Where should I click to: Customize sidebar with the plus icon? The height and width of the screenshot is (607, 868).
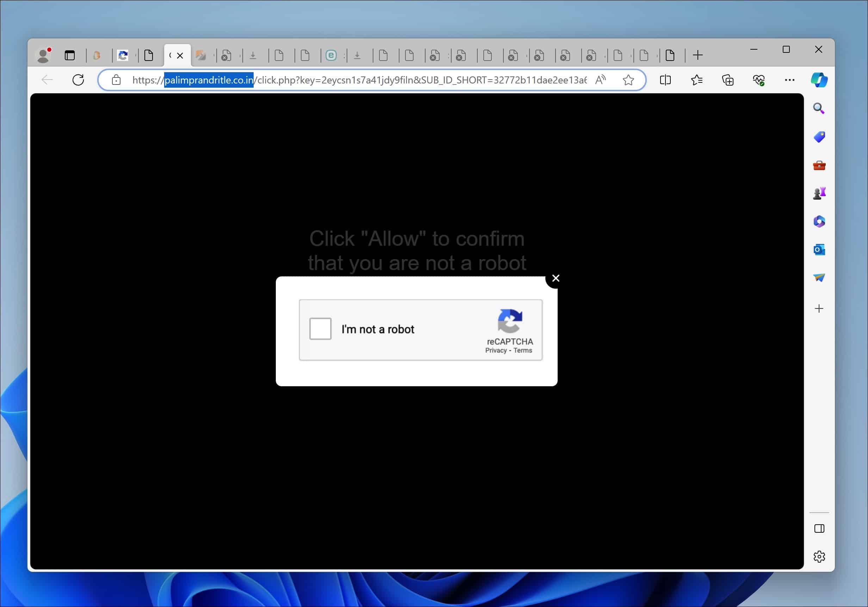tap(819, 308)
